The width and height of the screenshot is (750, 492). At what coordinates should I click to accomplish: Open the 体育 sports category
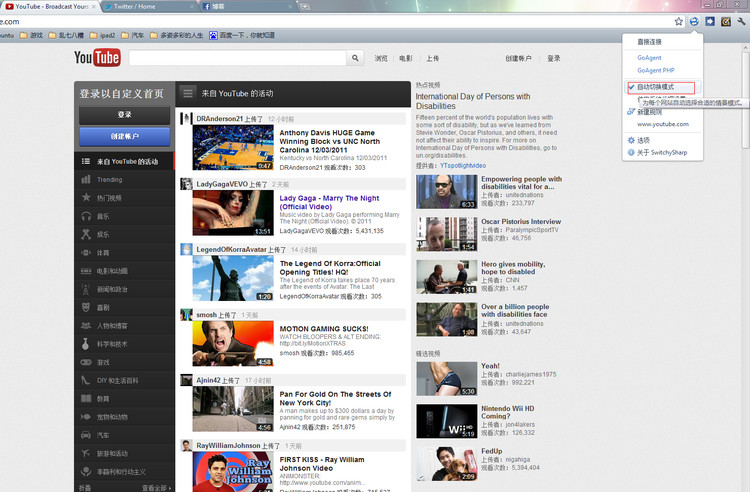124,252
